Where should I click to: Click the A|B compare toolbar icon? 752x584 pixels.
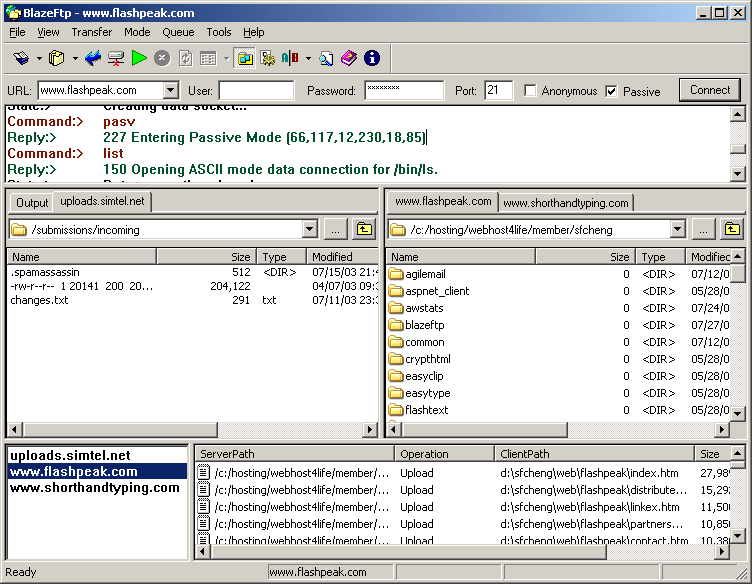[x=290, y=59]
